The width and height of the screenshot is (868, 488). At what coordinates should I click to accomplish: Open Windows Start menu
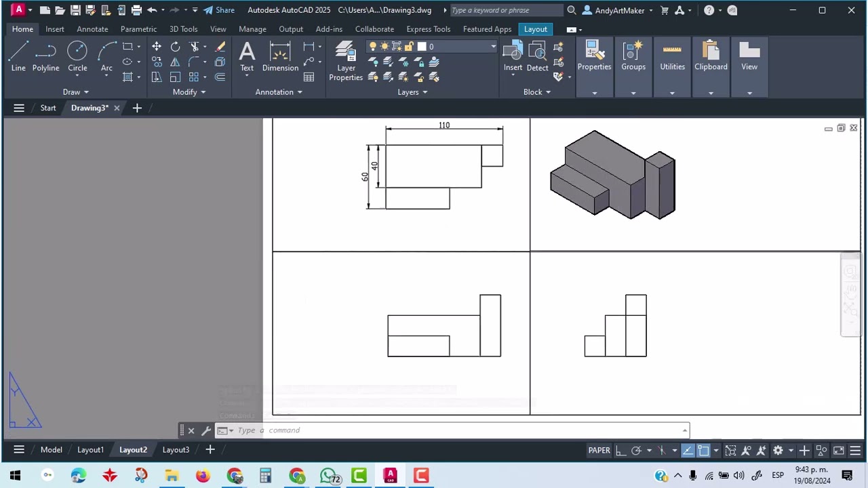click(15, 476)
